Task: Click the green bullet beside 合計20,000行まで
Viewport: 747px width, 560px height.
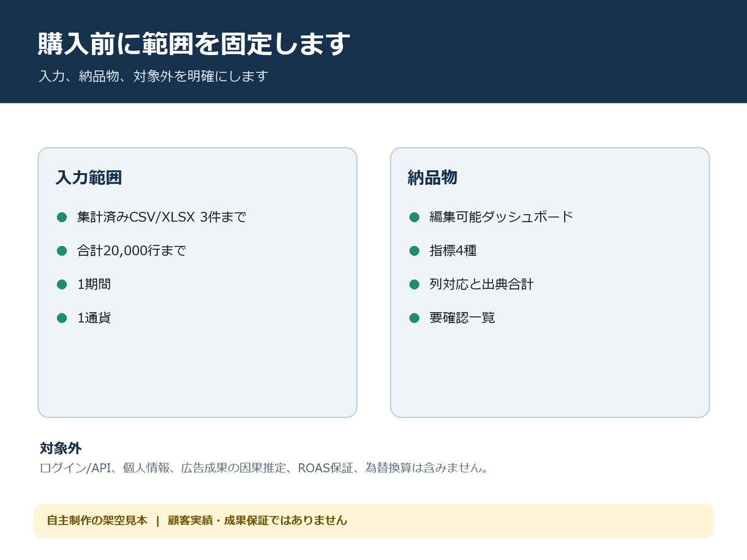Action: [x=62, y=251]
